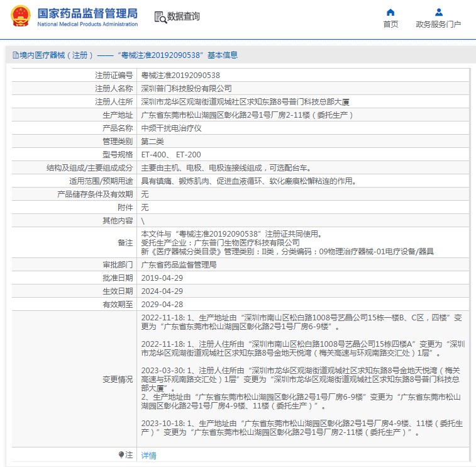Click the 审批部门 label
The image size is (476, 467).
click(x=118, y=264)
